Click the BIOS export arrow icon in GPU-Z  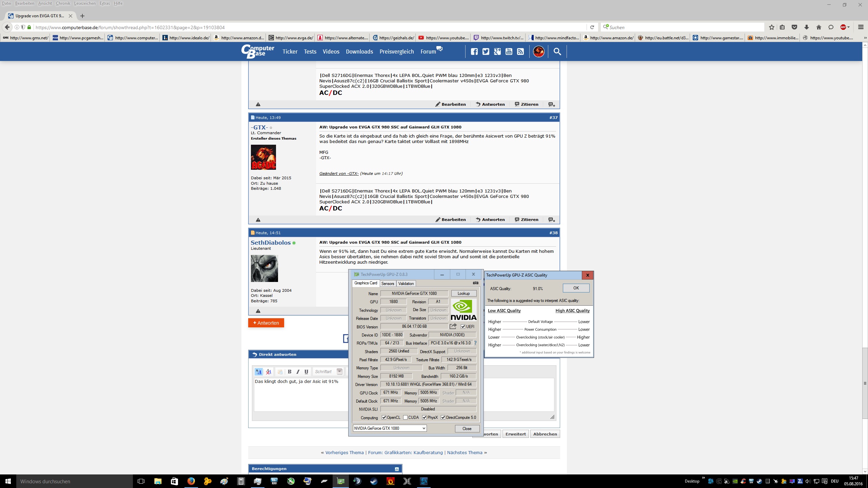(x=453, y=326)
